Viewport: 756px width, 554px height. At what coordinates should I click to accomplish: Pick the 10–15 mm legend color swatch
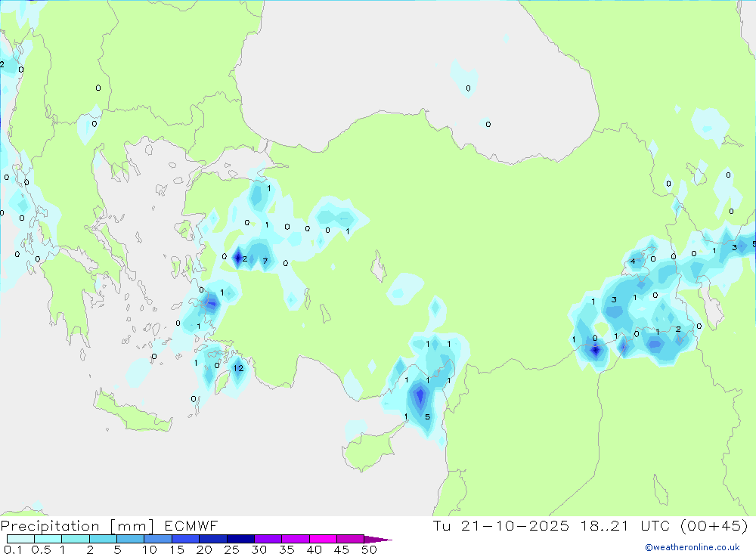coord(158,539)
